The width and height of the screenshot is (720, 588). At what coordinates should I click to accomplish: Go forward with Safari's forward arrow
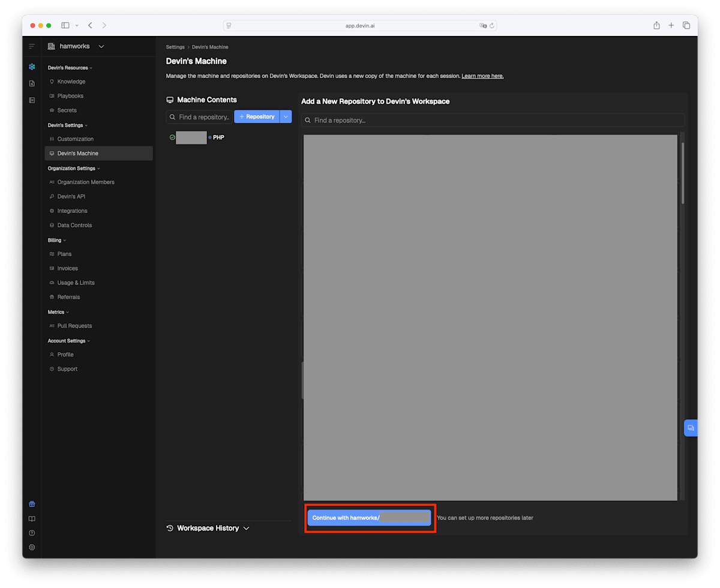tap(104, 25)
